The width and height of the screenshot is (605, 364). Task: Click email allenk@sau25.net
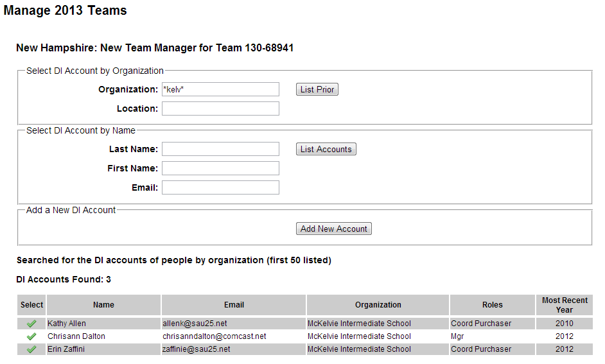tap(195, 324)
